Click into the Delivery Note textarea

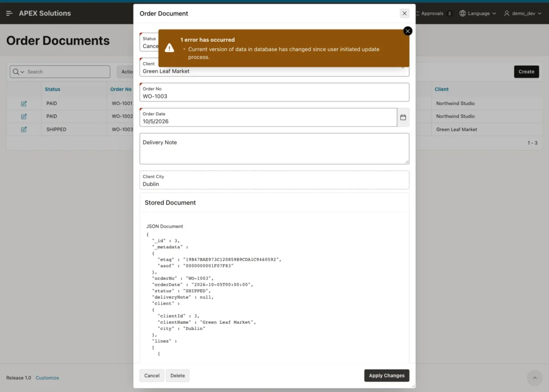pyautogui.click(x=274, y=149)
